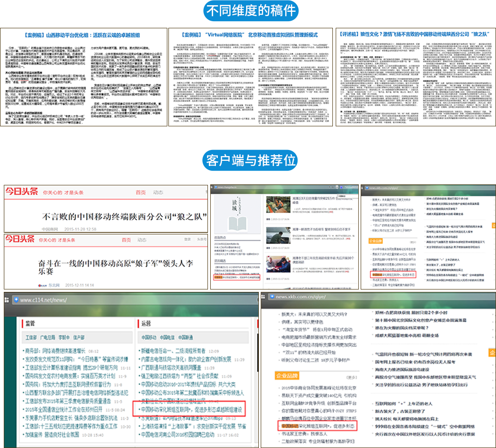Screen dimensions: 496x448
Task: Click orange side icon in enlarged xkb page
Action: [493, 352]
